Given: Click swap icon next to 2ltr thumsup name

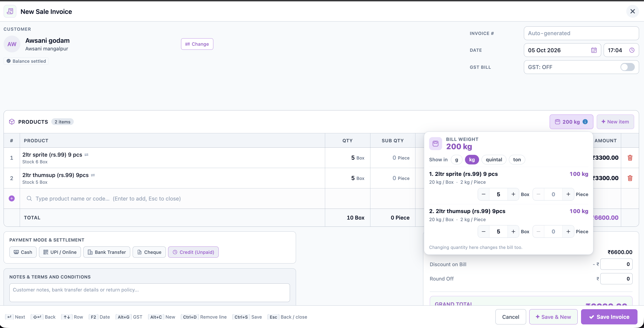Looking at the screenshot, I should point(93,175).
